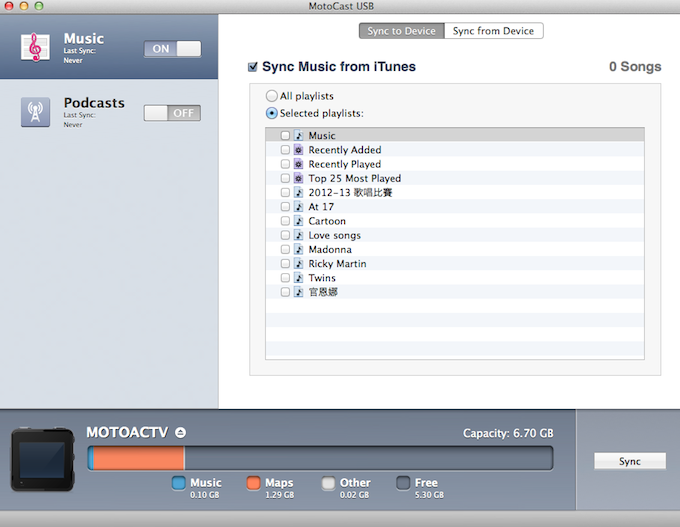Viewport: 680px width, 527px height.
Task: Click the Music treble clef icon
Action: pyautogui.click(x=35, y=47)
